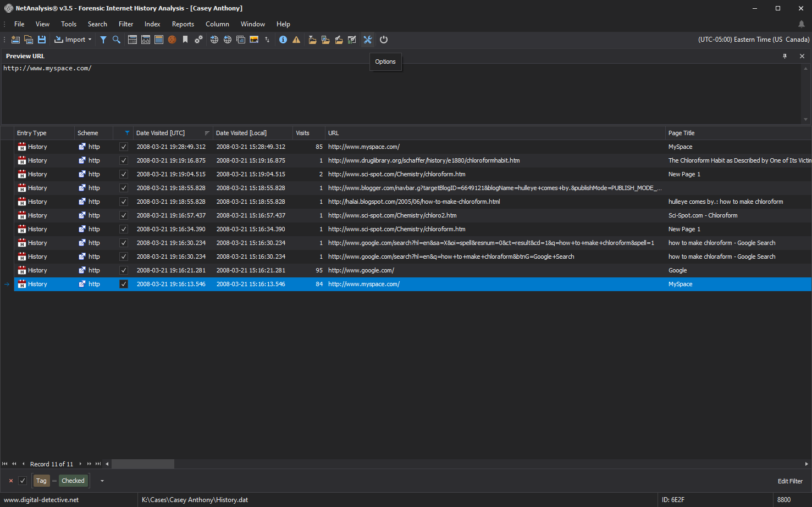Uncheck tag for blogger.com navbar row

point(124,188)
